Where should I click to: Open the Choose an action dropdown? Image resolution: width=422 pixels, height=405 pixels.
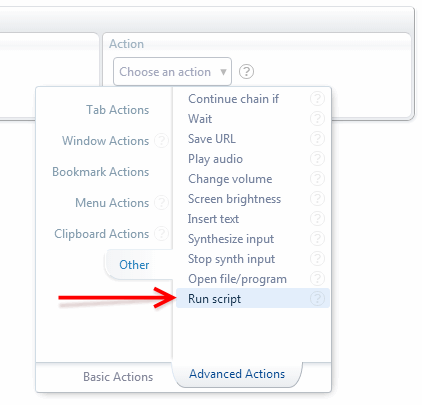[172, 72]
